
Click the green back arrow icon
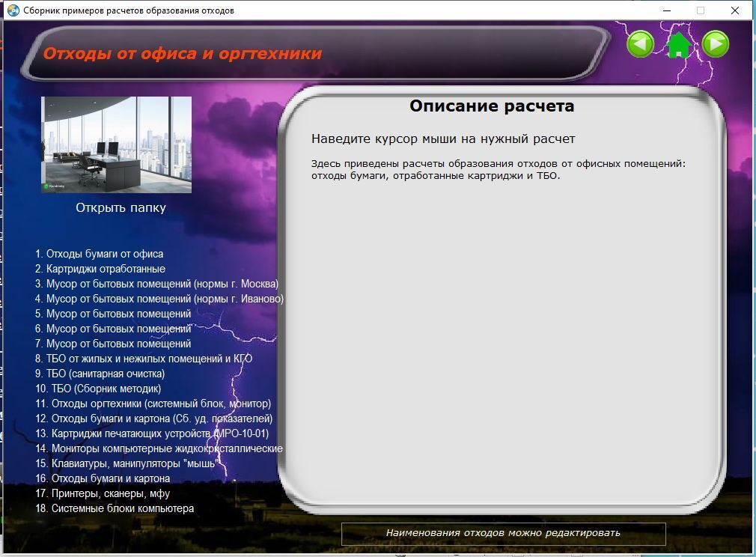pyautogui.click(x=640, y=44)
